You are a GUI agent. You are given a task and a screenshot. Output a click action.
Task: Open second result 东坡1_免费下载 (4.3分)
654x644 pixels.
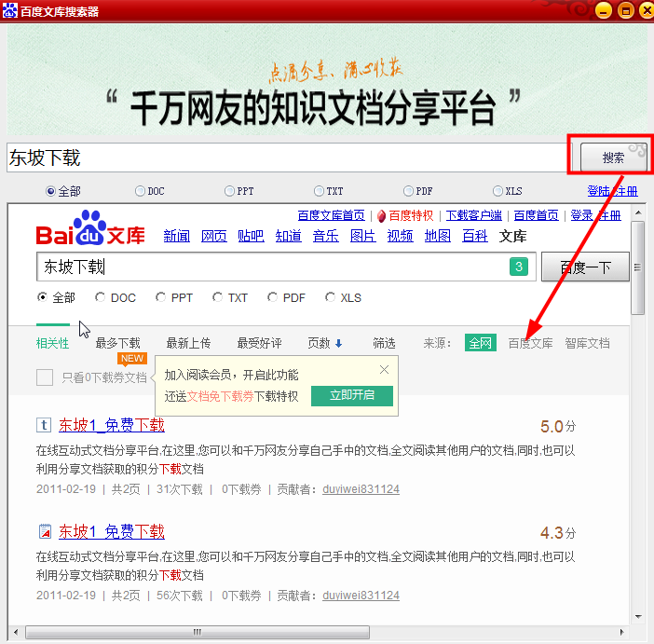[x=112, y=532]
